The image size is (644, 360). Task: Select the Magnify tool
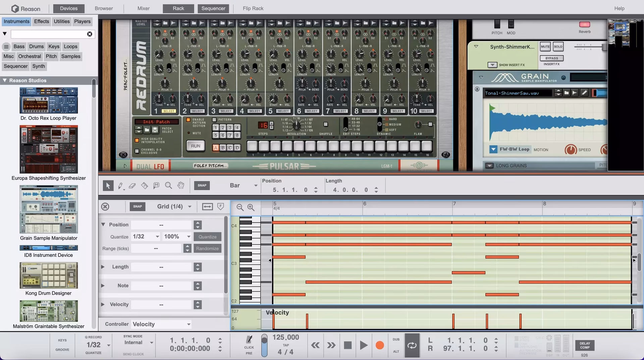point(168,185)
